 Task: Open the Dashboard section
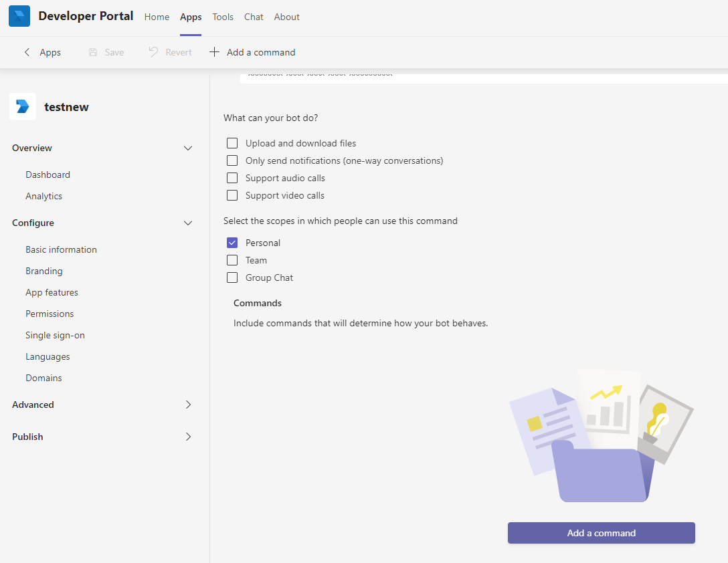click(x=48, y=175)
